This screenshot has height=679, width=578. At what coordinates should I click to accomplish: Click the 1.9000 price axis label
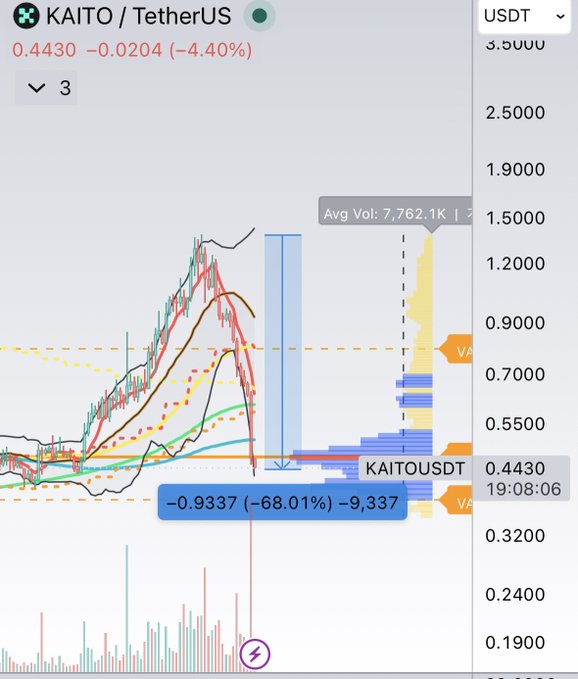pos(515,169)
